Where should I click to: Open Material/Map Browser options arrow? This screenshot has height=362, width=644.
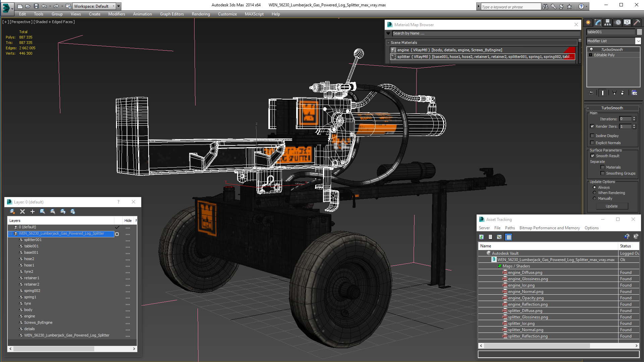click(x=388, y=33)
